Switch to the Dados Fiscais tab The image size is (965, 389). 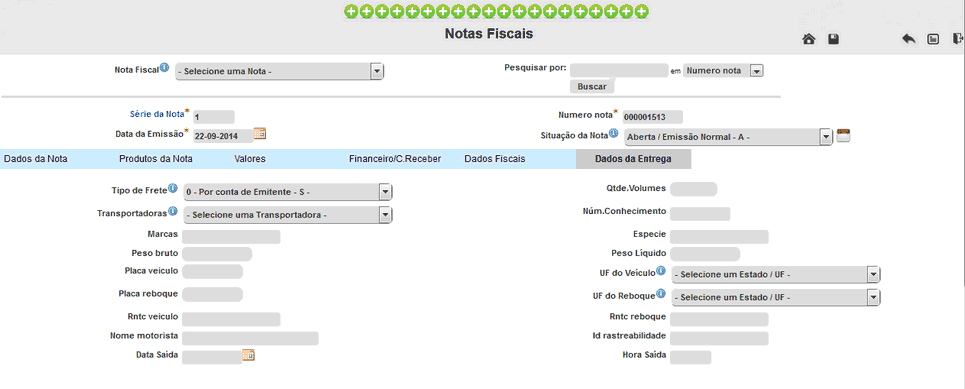(x=495, y=159)
